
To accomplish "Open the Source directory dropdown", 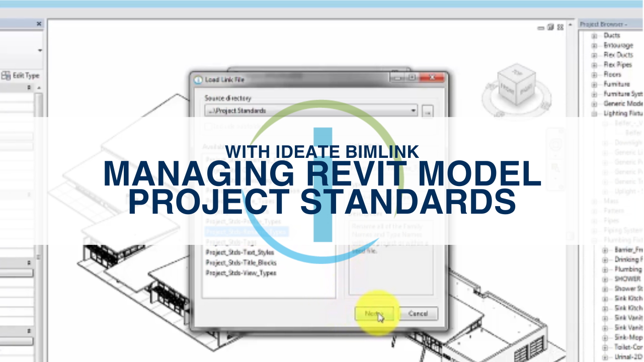I will [x=413, y=111].
